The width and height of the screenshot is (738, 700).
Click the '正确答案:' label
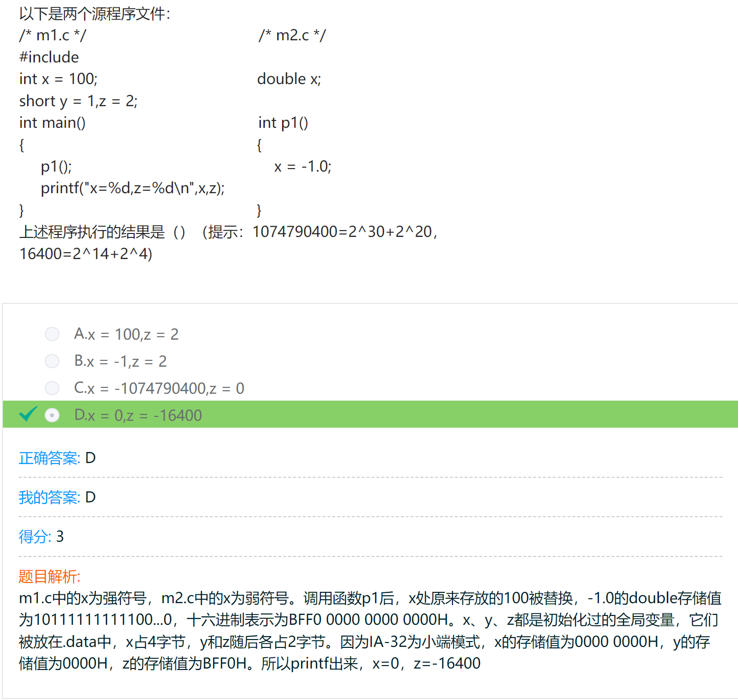[x=49, y=458]
